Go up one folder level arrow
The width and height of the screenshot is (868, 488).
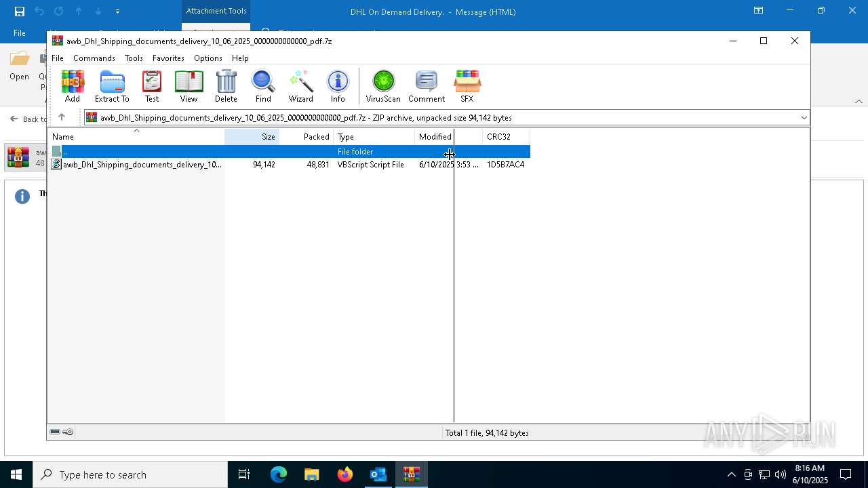[x=62, y=117]
